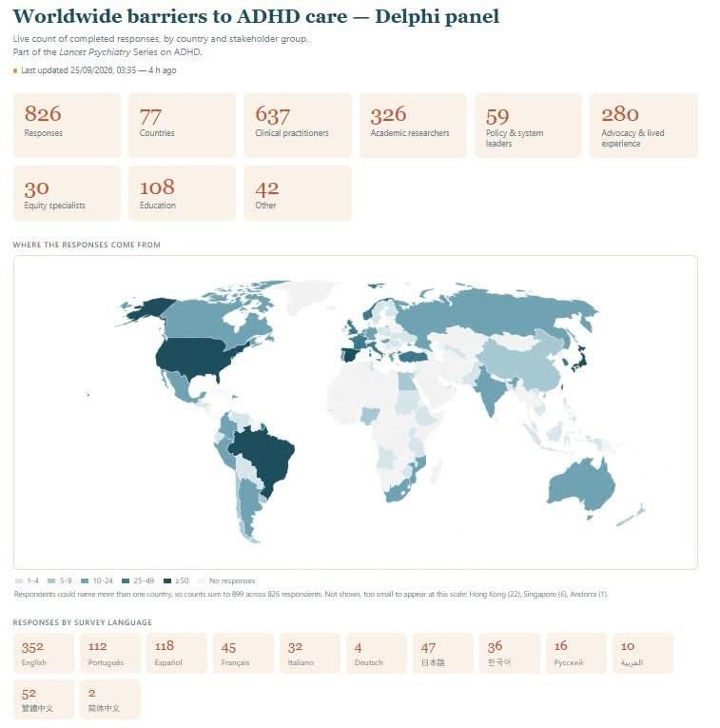Click the Last updated 25/09/2026 timestamp
The width and height of the screenshot is (720, 728).
pos(98,70)
